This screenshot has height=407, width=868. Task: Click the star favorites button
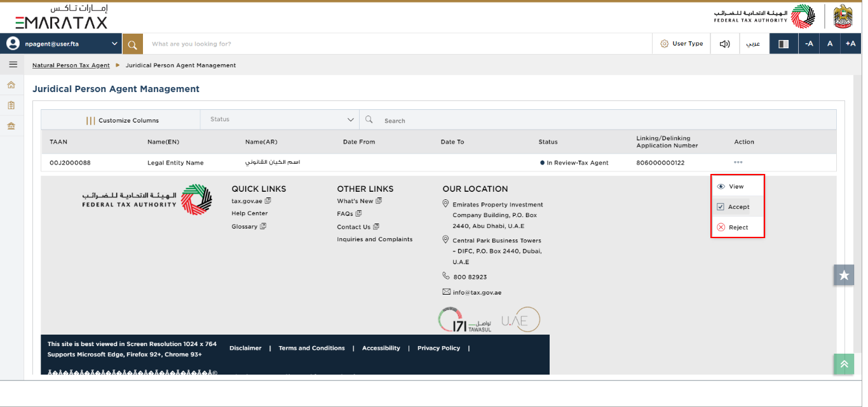[844, 275]
